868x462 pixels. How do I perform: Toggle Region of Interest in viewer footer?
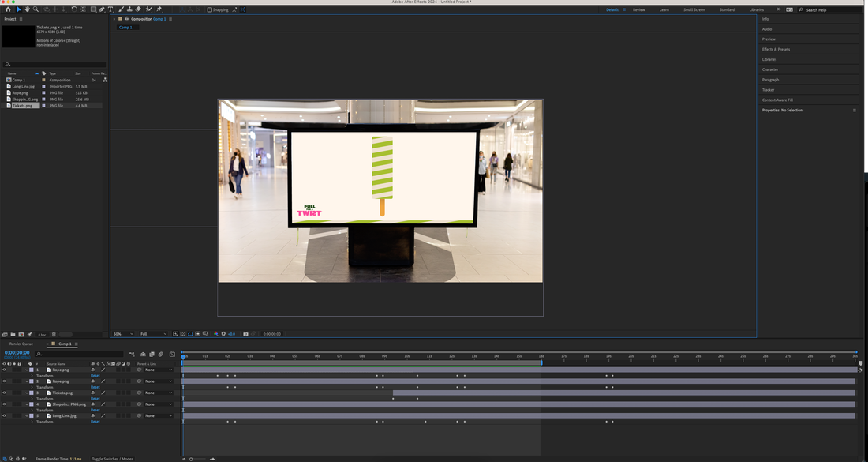197,334
